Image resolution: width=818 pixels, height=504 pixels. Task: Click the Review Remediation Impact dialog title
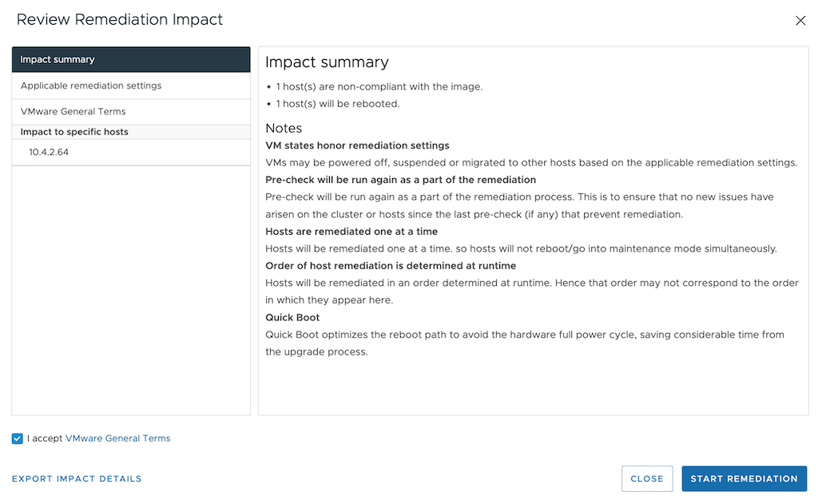(x=120, y=20)
